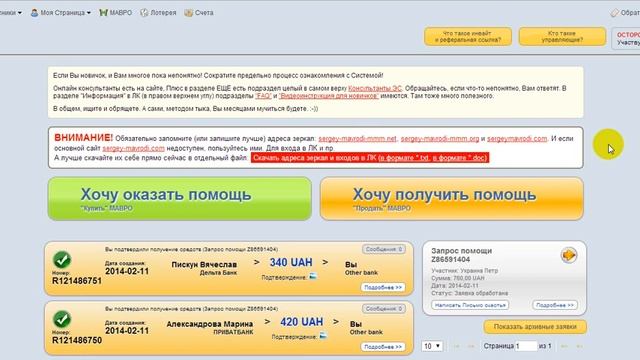Click Подробнее in the 420 UAH order
Viewport: 640px width, 360px height.
[383, 347]
